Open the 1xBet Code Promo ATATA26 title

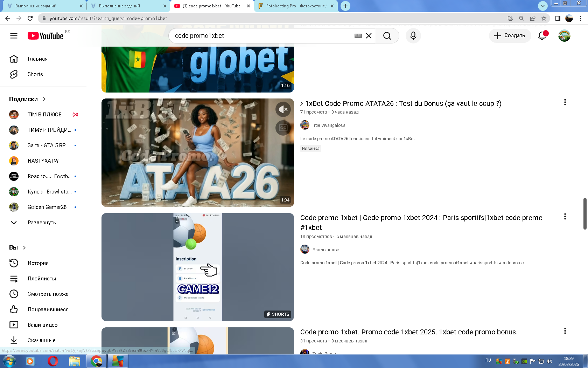coord(401,103)
